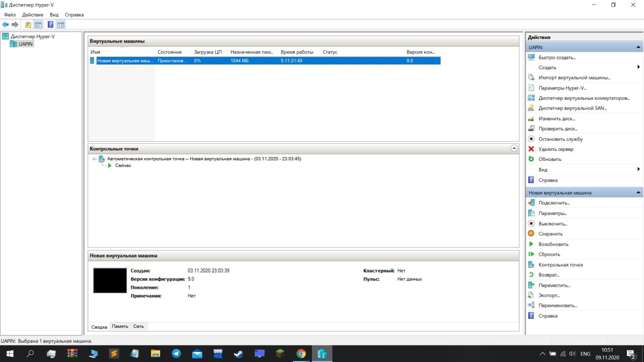This screenshot has width=644, height=362.
Task: Click Возврат revert action
Action: [549, 275]
